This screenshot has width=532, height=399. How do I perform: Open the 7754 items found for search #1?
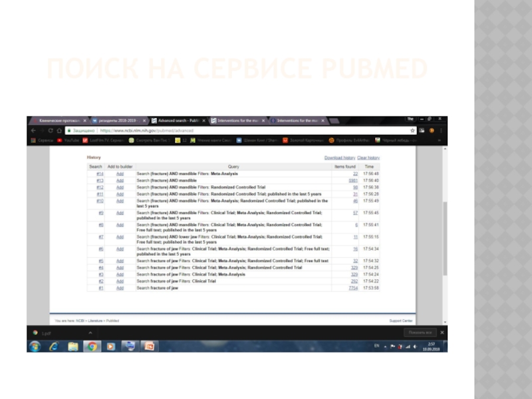353,288
